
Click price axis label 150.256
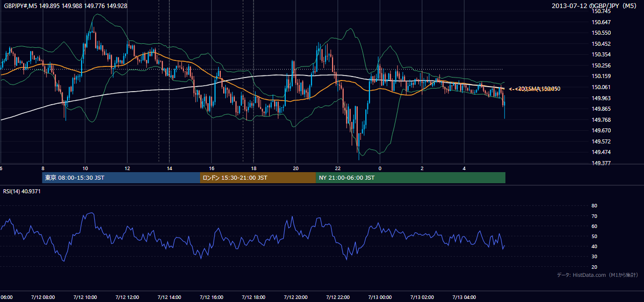pyautogui.click(x=602, y=65)
